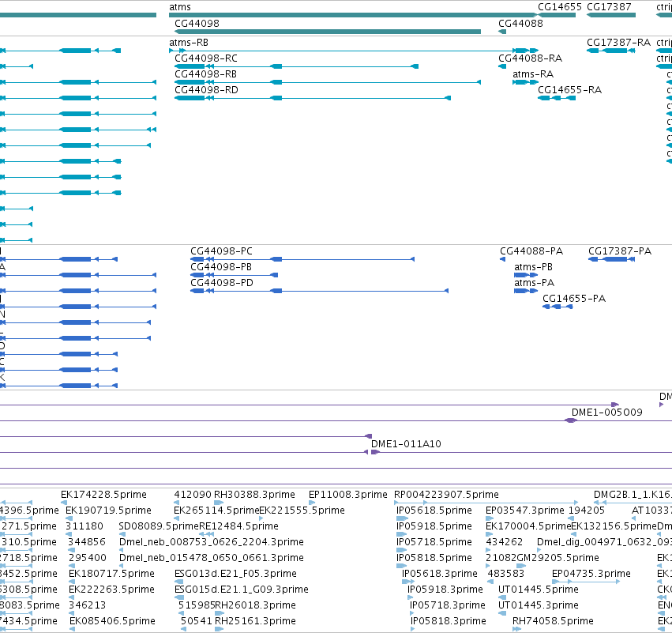Click the 344856 feature label
The height and width of the screenshot is (633, 672).
pyautogui.click(x=87, y=542)
